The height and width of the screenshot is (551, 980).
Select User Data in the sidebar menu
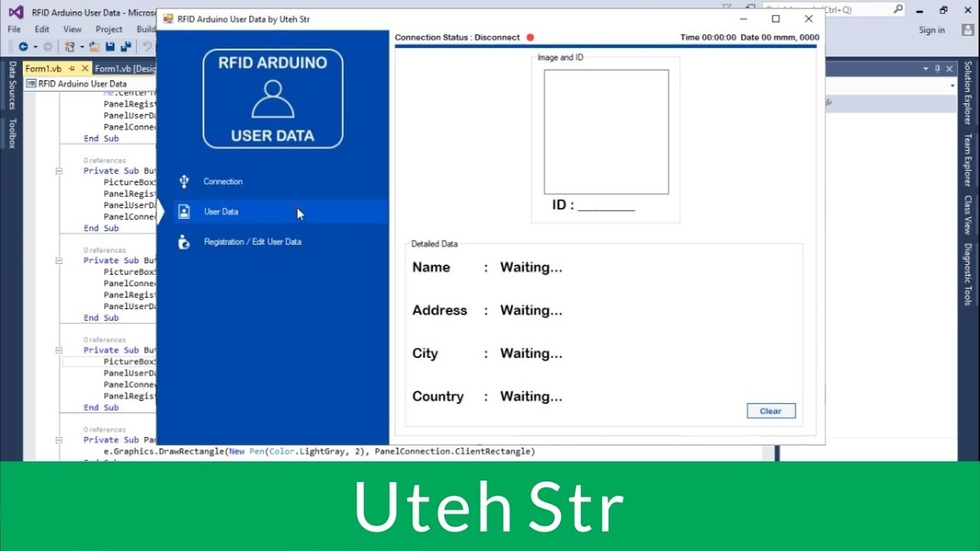pyautogui.click(x=281, y=212)
